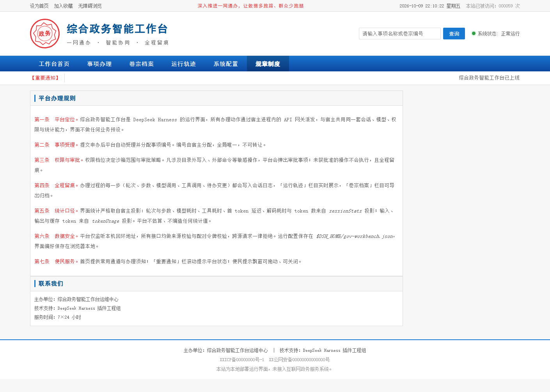Image resolution: width=550 pixels, height=392 pixels.
Task: Open the 事项办理 nav tab
Action: pyautogui.click(x=99, y=64)
